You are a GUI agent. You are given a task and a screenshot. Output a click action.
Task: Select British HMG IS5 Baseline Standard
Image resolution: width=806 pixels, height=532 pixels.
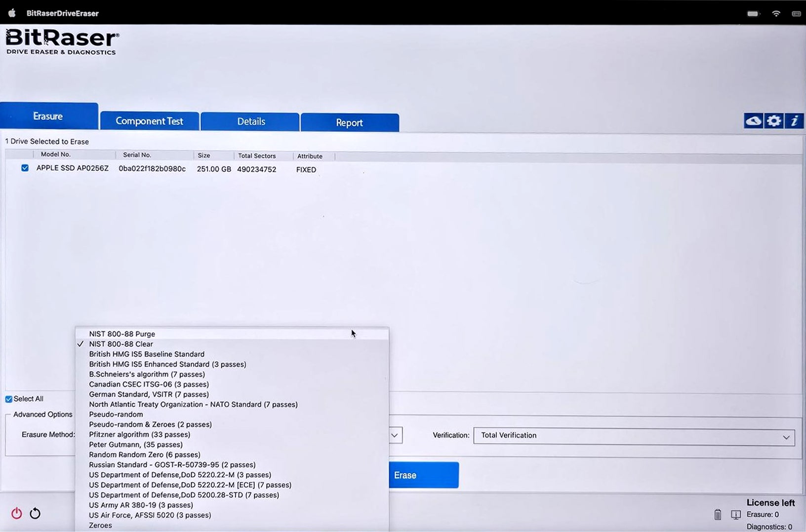click(232, 354)
